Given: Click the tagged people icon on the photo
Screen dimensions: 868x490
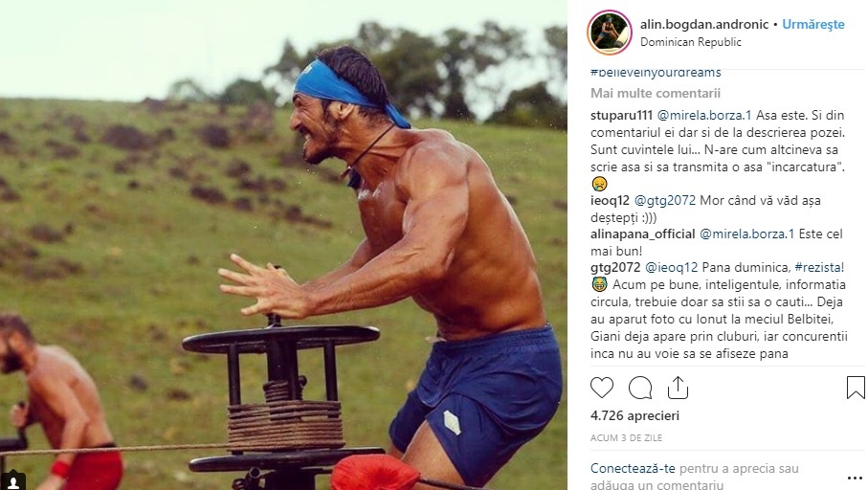Looking at the screenshot, I should tap(13, 481).
